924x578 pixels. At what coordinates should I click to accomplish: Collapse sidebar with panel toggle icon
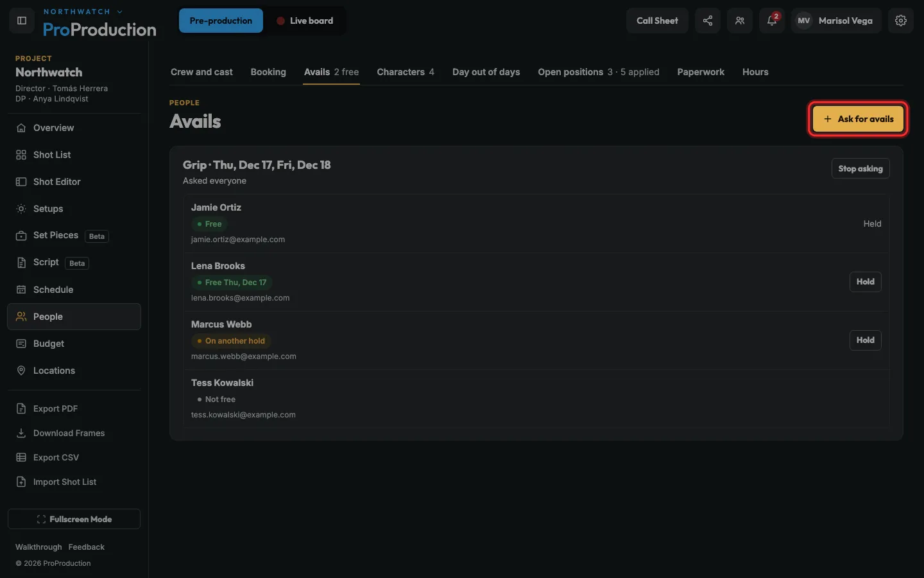21,21
